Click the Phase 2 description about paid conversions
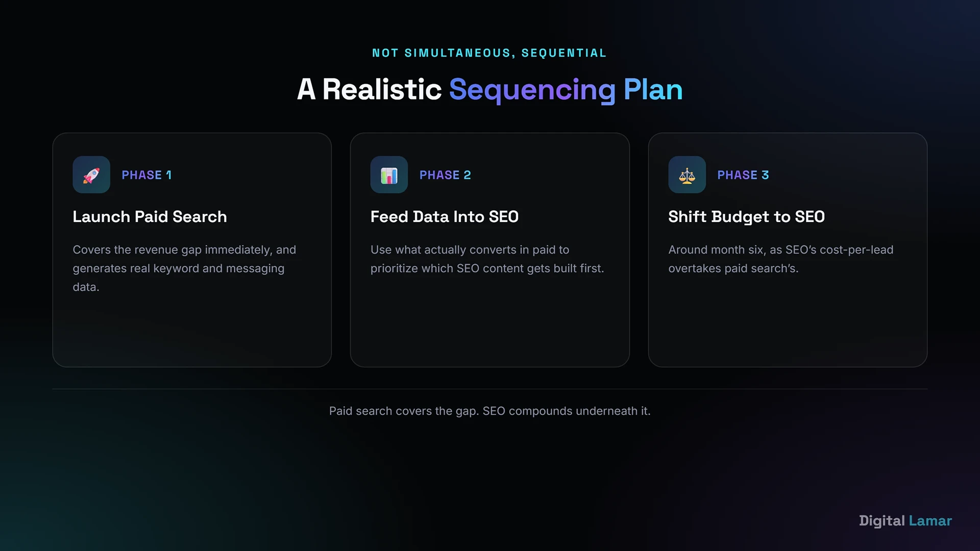The width and height of the screenshot is (980, 551). pyautogui.click(x=487, y=259)
